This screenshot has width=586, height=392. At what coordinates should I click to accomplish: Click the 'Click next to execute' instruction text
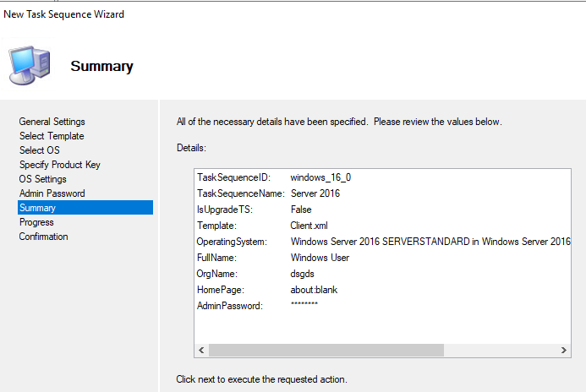click(x=261, y=379)
